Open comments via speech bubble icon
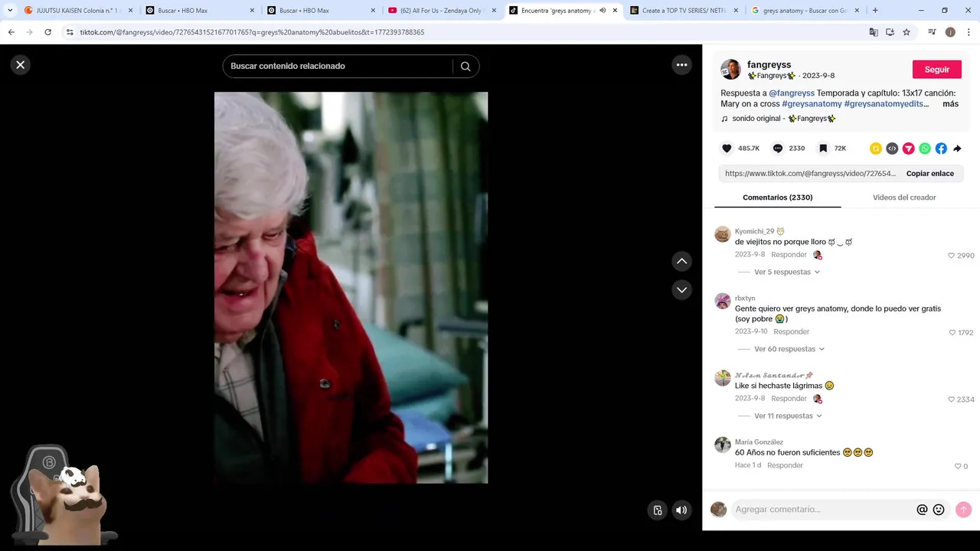 pyautogui.click(x=778, y=148)
